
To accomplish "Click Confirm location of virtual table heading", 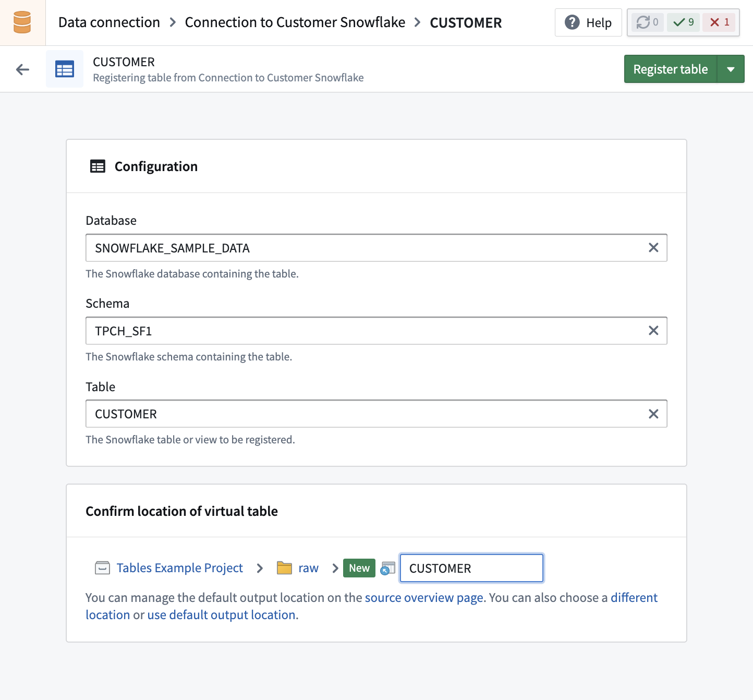I will [x=181, y=511].
